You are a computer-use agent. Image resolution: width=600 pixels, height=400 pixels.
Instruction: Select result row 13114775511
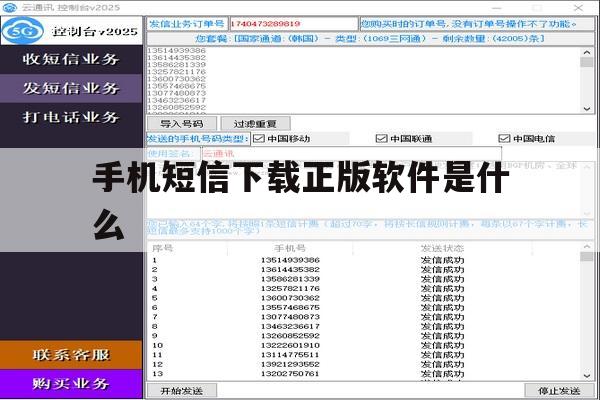(364, 355)
